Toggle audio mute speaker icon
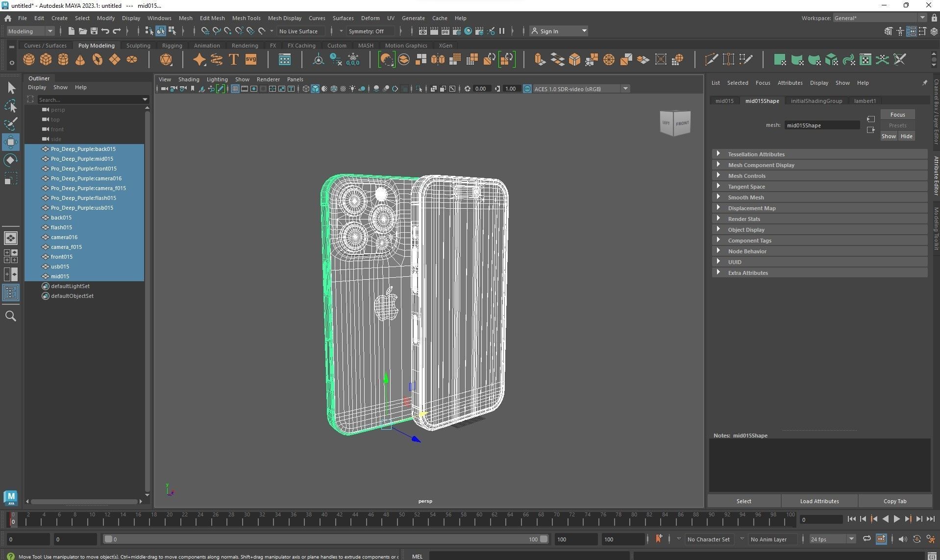 (903, 539)
